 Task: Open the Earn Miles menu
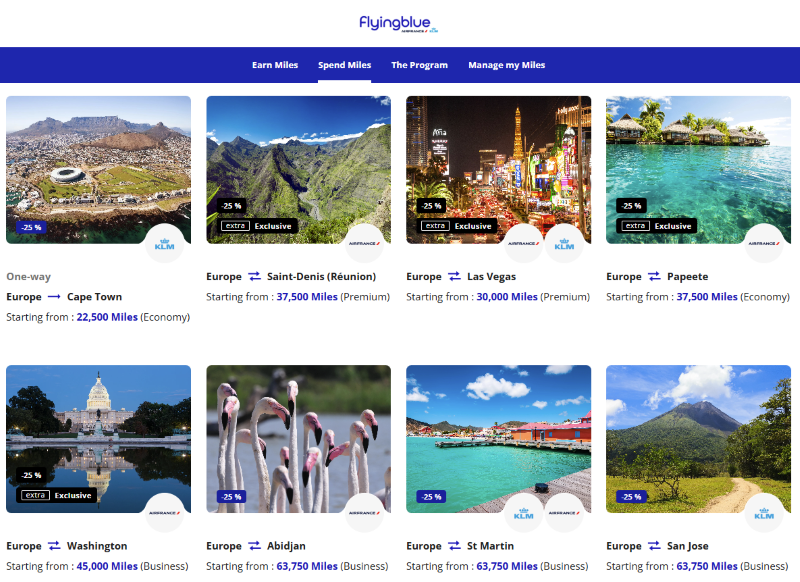click(275, 65)
